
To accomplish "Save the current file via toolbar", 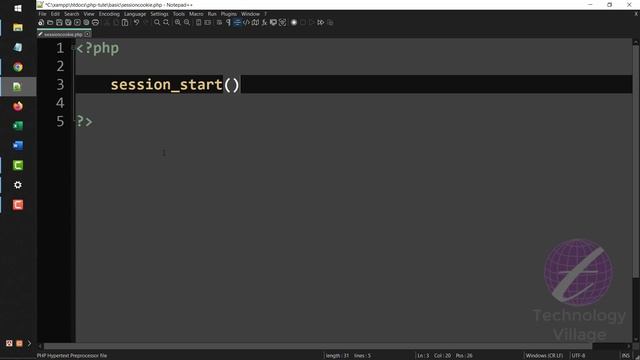I will (59, 22).
